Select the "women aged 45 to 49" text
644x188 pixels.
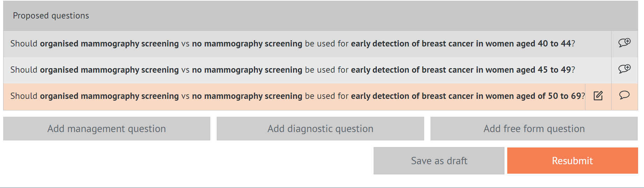528,70
